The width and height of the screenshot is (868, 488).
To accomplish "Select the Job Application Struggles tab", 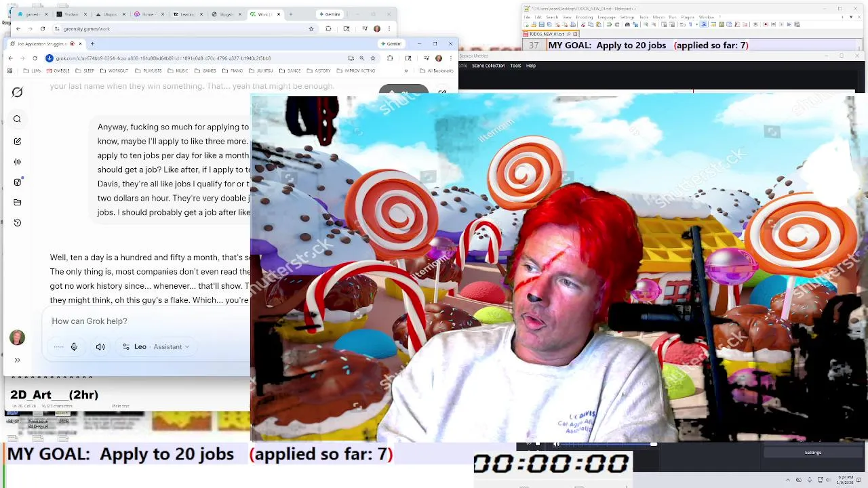I will click(43, 43).
